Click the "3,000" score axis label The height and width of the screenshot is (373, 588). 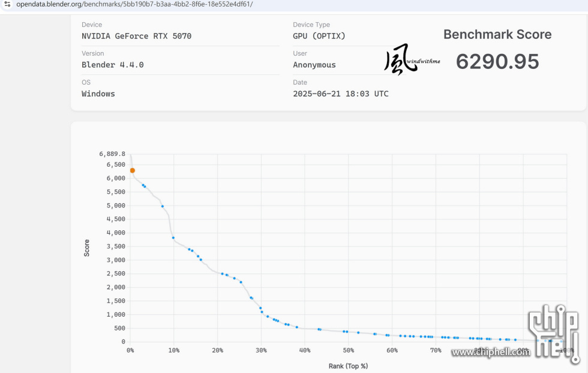point(116,260)
